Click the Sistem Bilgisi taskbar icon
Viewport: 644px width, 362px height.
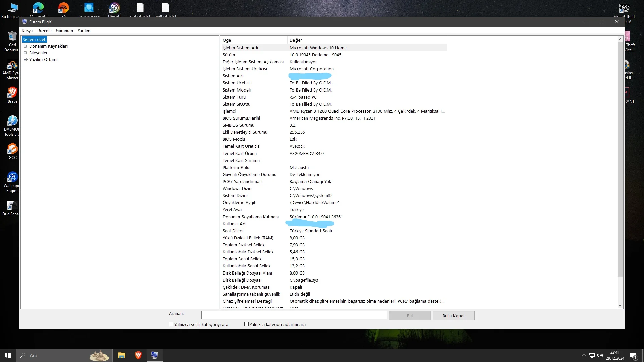pos(154,355)
